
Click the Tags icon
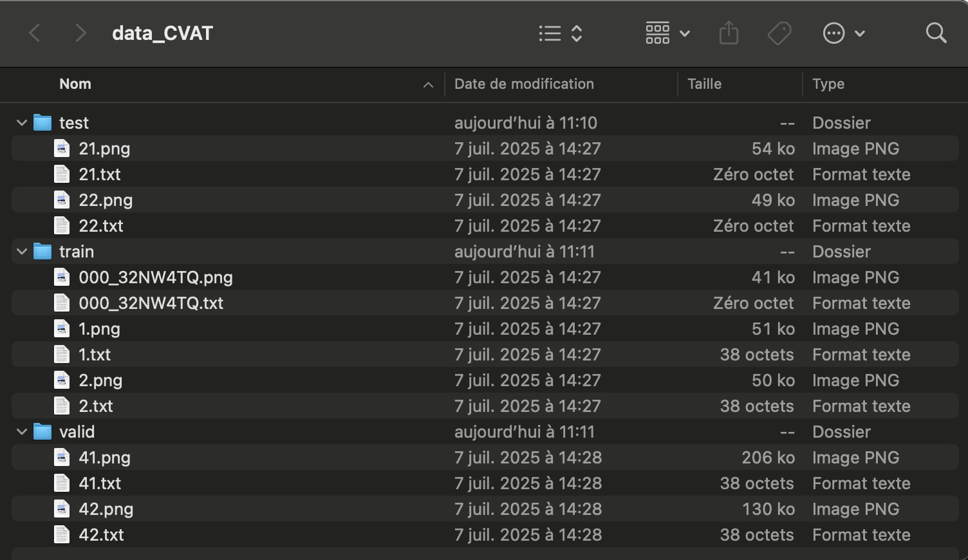[779, 33]
